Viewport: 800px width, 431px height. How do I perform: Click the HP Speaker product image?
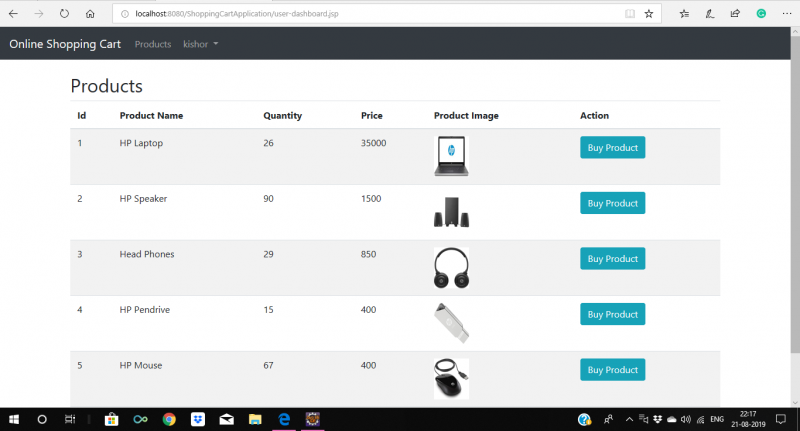coord(451,212)
